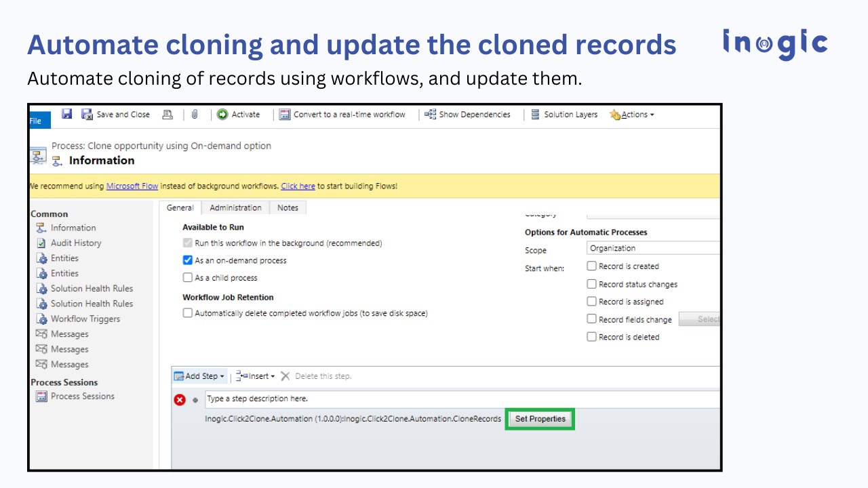Image resolution: width=868 pixels, height=488 pixels.
Task: Check Record is created
Action: 591,266
